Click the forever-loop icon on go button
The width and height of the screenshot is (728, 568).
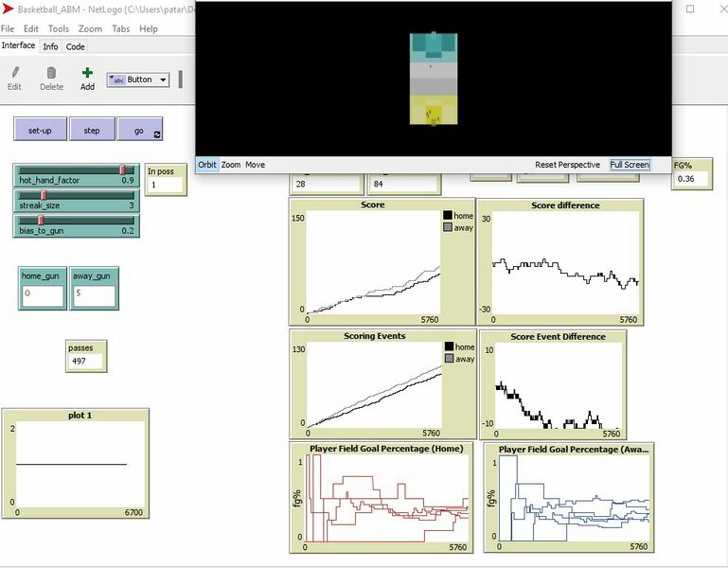157,133
